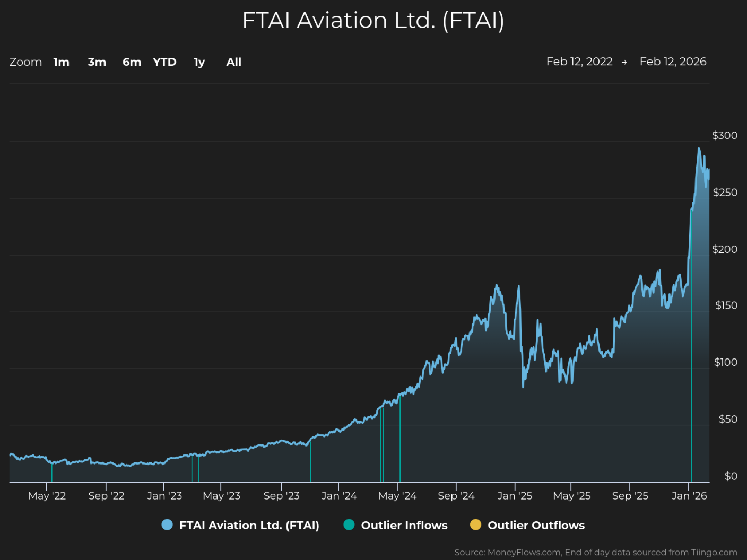The width and height of the screenshot is (747, 560).
Task: Click the Jan '24 x-axis label
Action: [x=339, y=495]
